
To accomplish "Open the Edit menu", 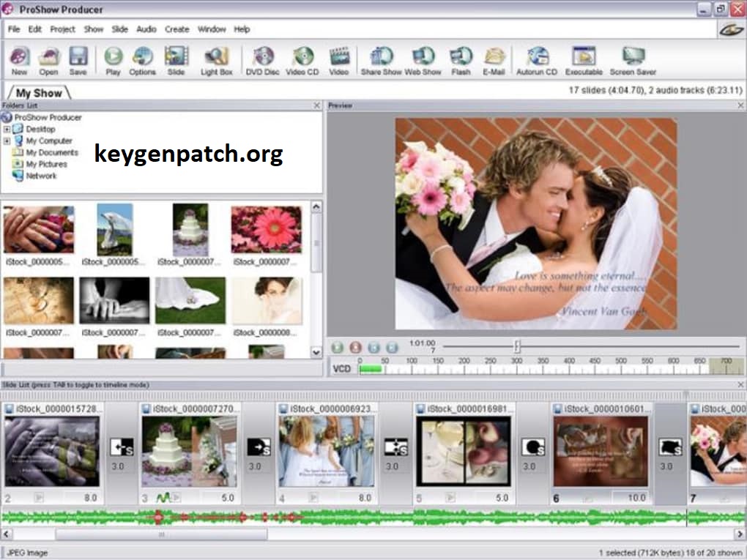I will [x=34, y=29].
